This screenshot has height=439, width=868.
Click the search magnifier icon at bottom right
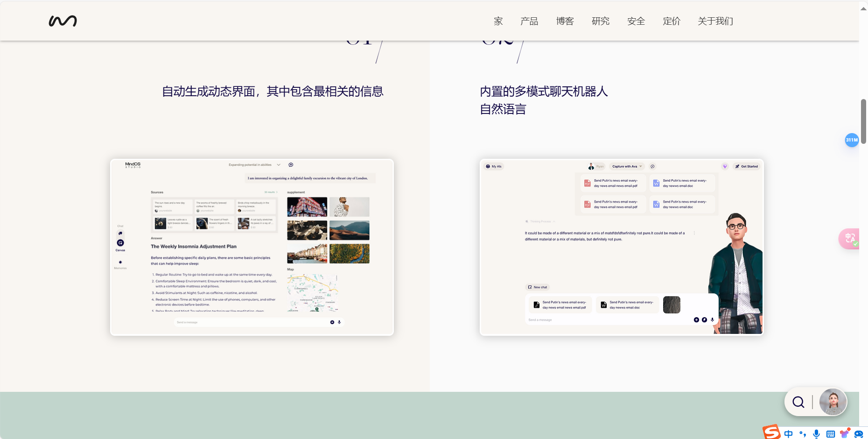(798, 402)
